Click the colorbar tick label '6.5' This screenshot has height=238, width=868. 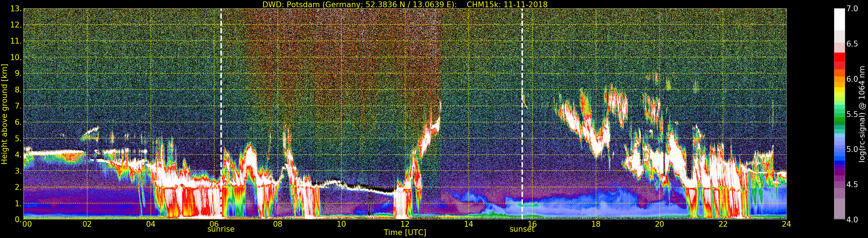(x=852, y=44)
